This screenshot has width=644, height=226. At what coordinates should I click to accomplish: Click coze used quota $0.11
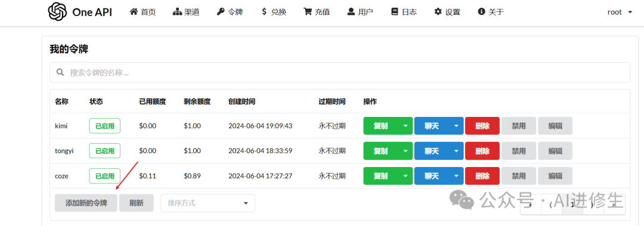coord(147,176)
